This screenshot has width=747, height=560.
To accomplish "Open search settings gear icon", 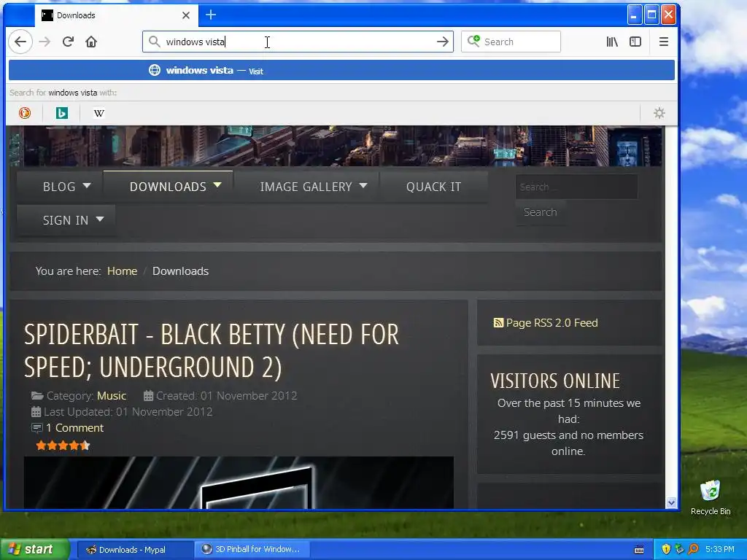I will point(659,113).
